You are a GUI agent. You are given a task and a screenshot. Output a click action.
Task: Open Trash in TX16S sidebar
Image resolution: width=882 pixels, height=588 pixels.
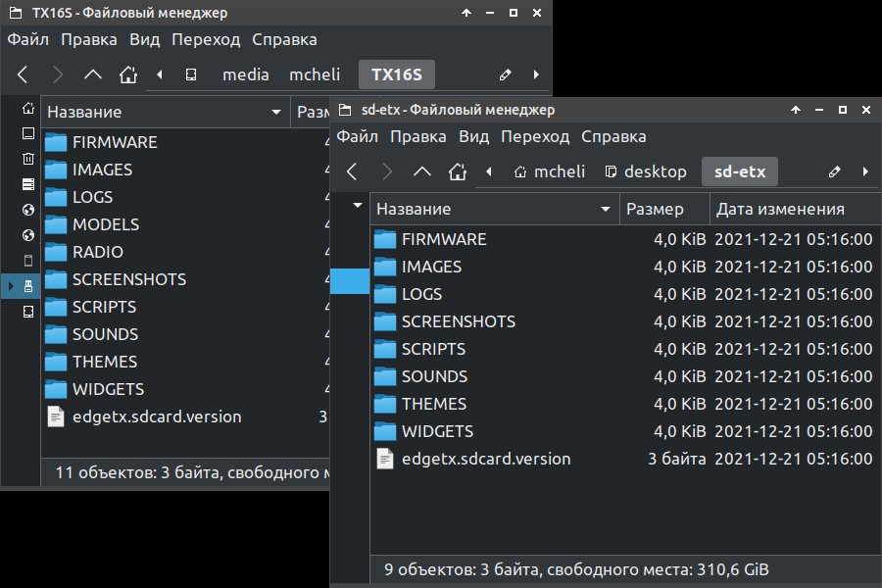pos(28,159)
